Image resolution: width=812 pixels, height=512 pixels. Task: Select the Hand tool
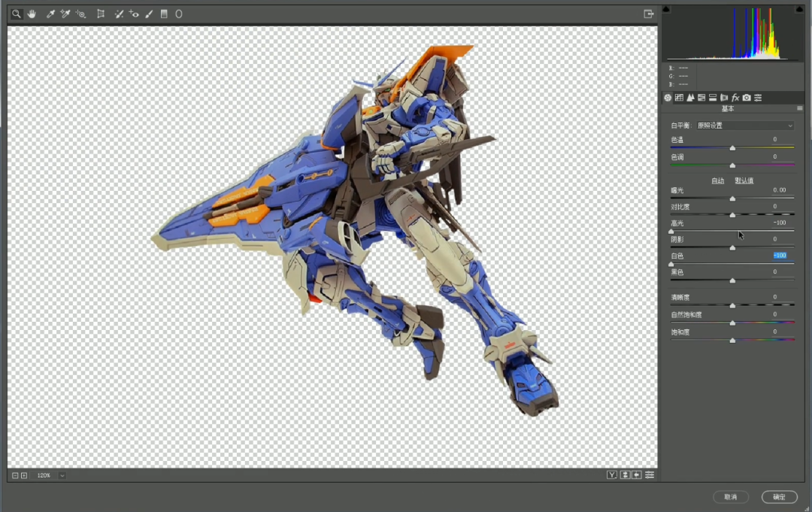[32, 14]
